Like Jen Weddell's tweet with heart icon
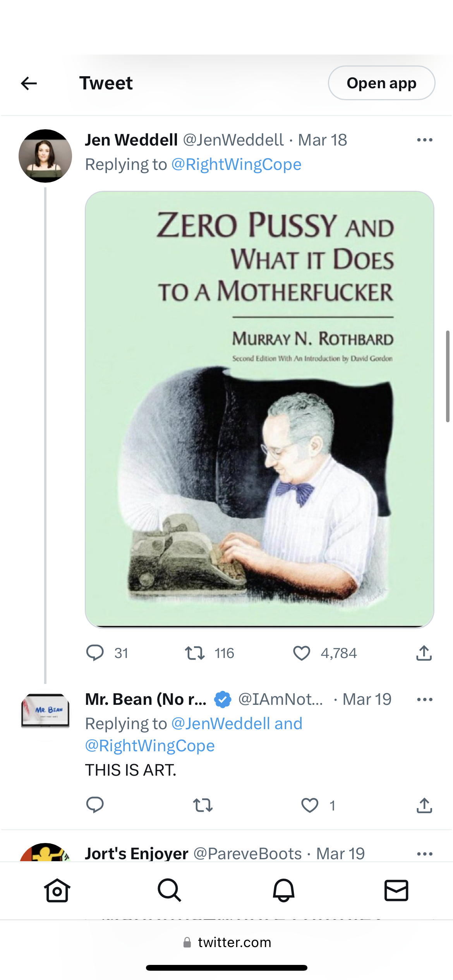 click(x=302, y=653)
